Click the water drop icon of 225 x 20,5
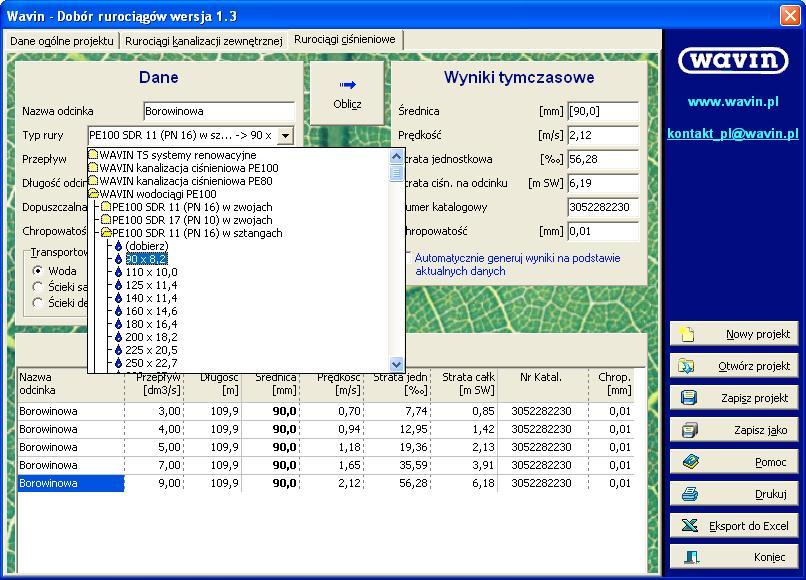The width and height of the screenshot is (806, 580). (118, 350)
